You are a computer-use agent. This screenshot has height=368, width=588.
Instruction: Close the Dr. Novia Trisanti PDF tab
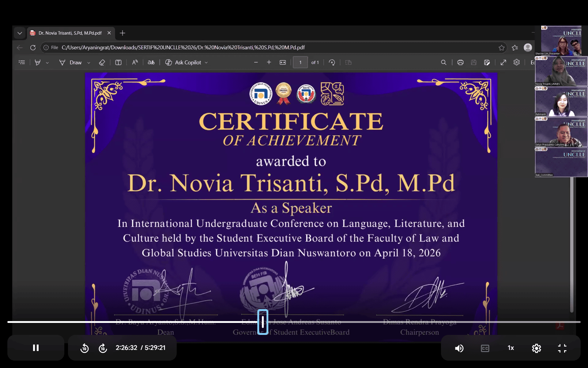tap(109, 33)
